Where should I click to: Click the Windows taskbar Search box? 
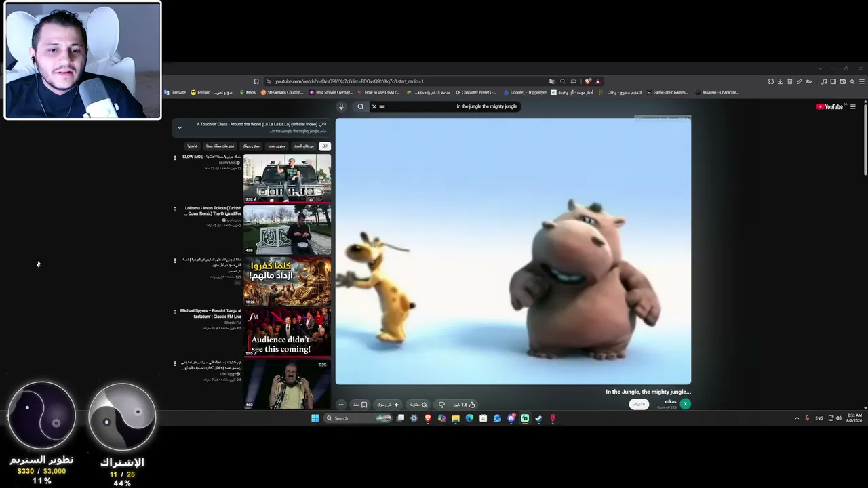click(359, 418)
